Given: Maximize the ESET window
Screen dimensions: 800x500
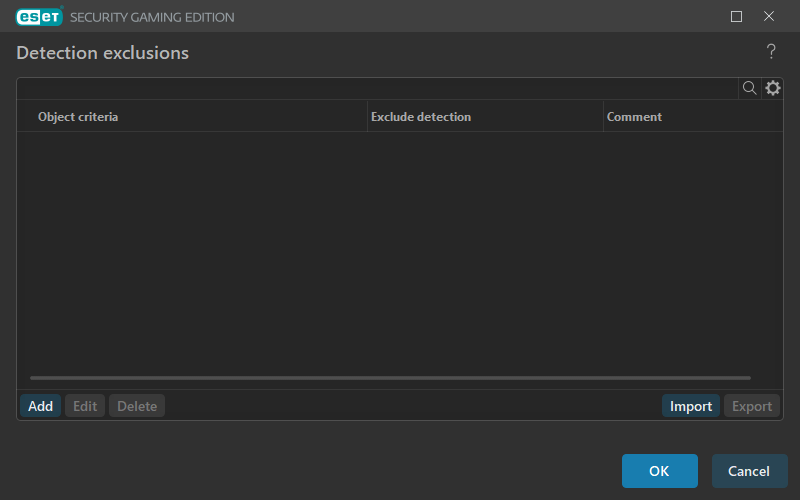Looking at the screenshot, I should point(736,16).
